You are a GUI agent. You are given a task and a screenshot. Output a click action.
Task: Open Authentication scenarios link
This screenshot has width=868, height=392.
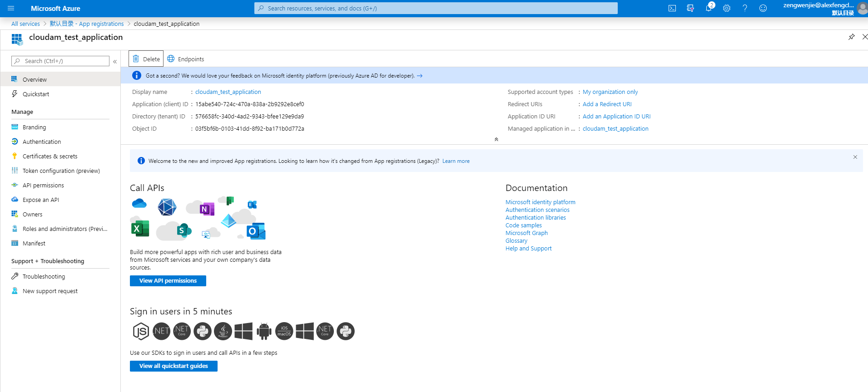(537, 210)
